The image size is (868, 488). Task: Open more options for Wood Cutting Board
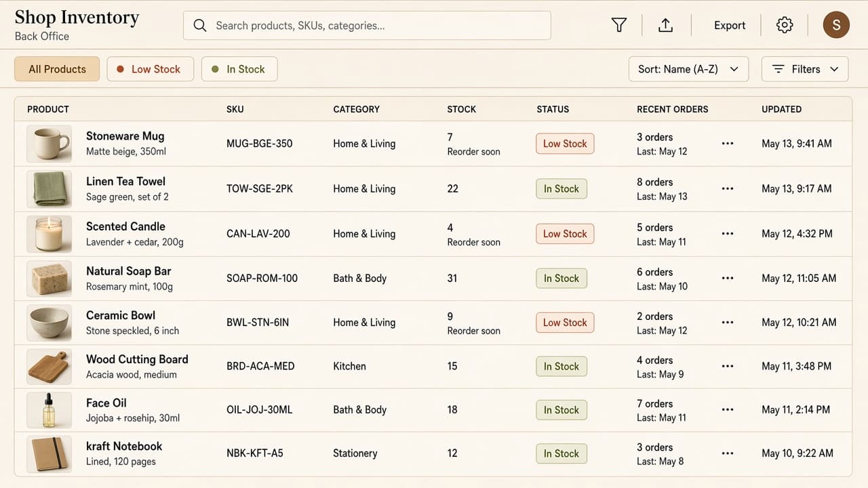[x=728, y=366]
